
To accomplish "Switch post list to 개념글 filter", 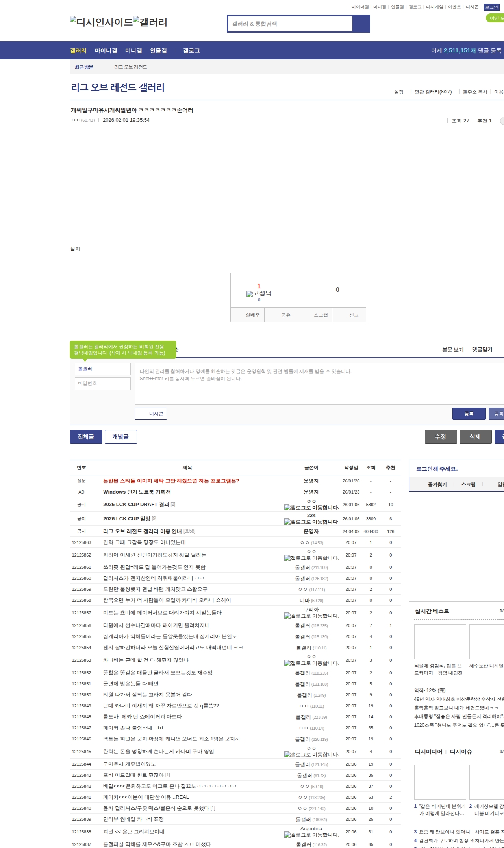I will (120, 437).
